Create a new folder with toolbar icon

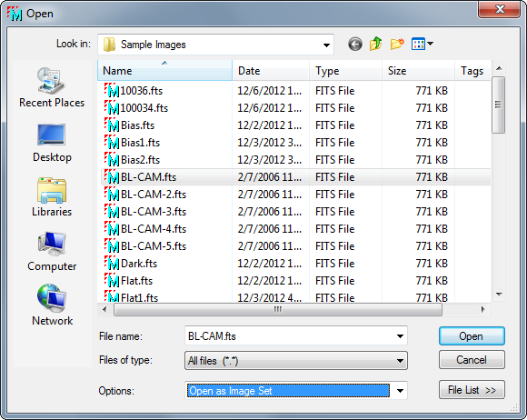[397, 44]
